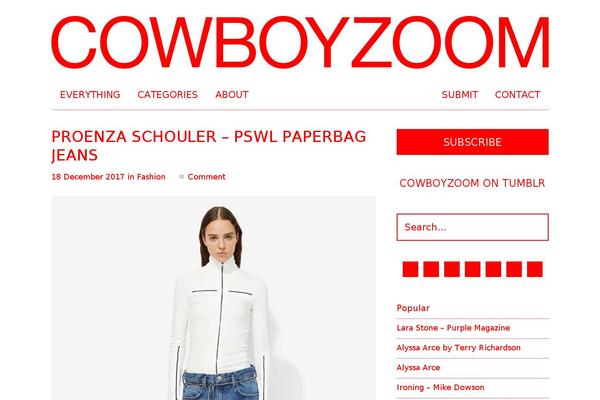Focus the Search input field

coord(473,227)
